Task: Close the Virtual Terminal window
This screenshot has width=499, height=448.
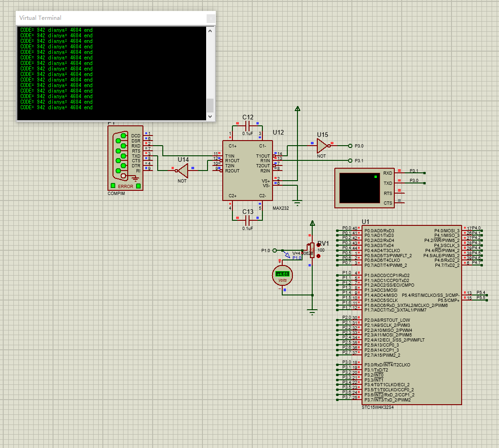Action: 211,18
